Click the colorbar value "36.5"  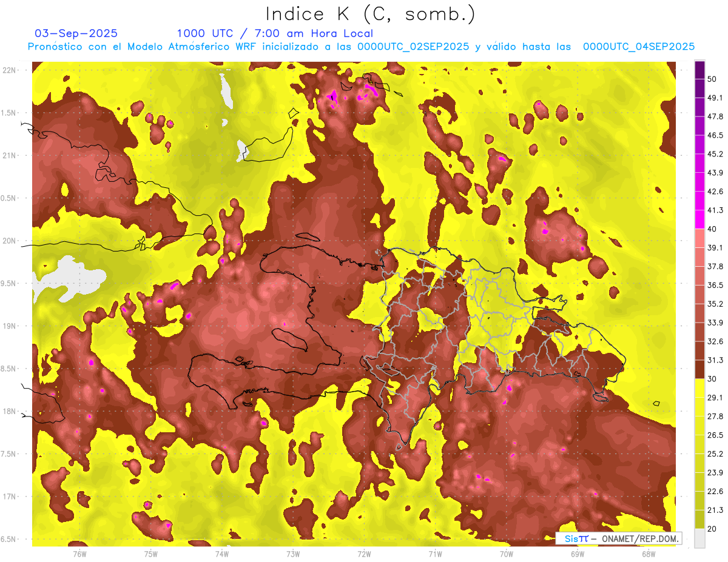(715, 285)
